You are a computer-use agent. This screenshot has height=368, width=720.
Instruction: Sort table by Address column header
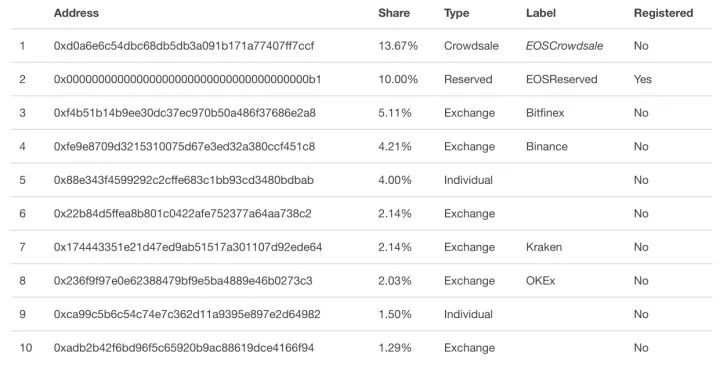(x=76, y=13)
